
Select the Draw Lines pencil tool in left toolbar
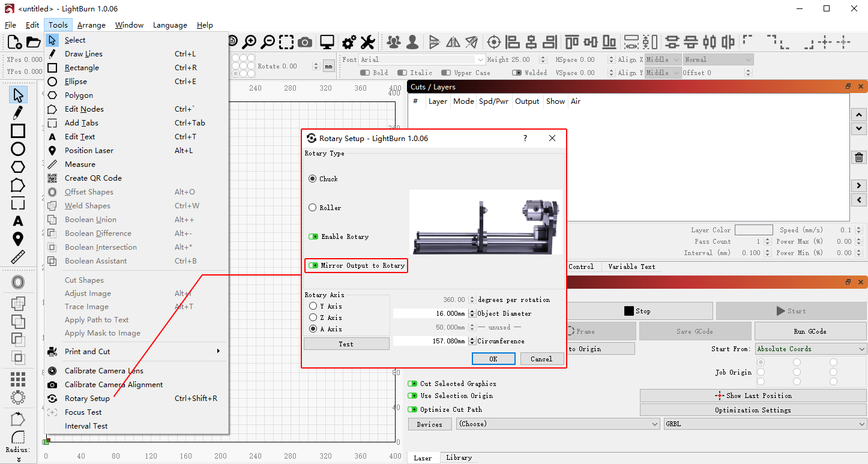coord(18,113)
